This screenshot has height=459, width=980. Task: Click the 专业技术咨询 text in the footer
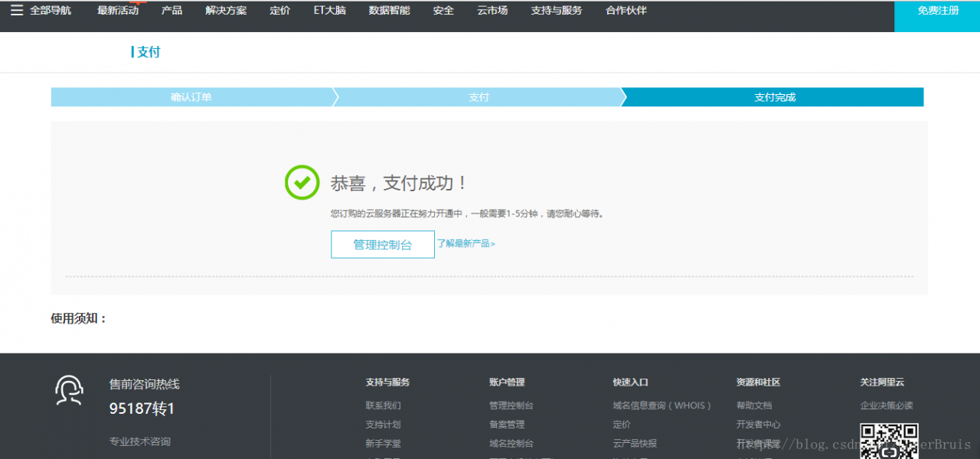(140, 441)
